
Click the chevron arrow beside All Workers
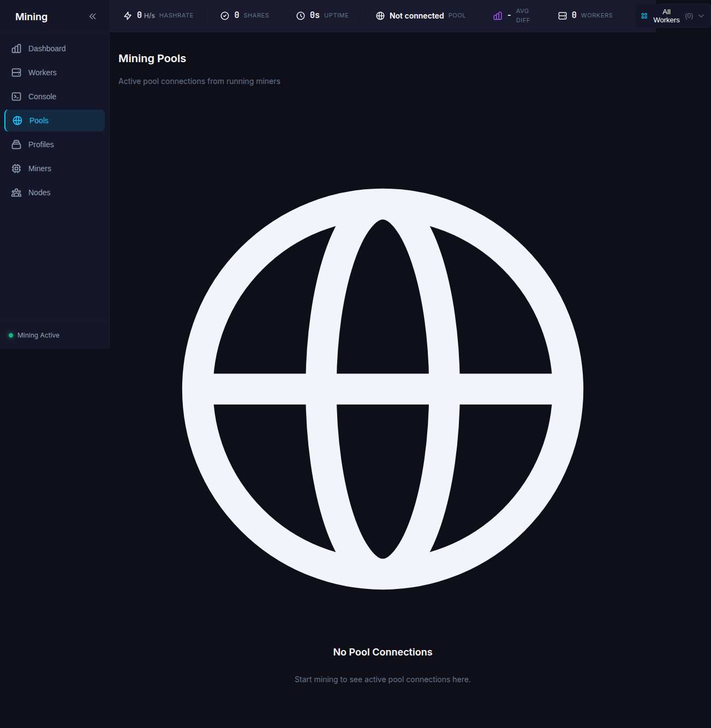(701, 16)
